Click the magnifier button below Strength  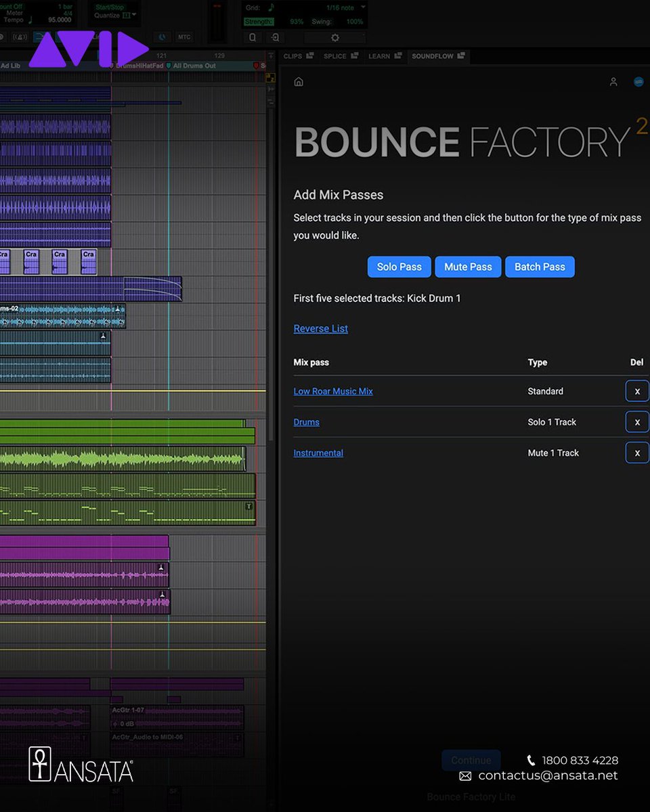click(253, 38)
